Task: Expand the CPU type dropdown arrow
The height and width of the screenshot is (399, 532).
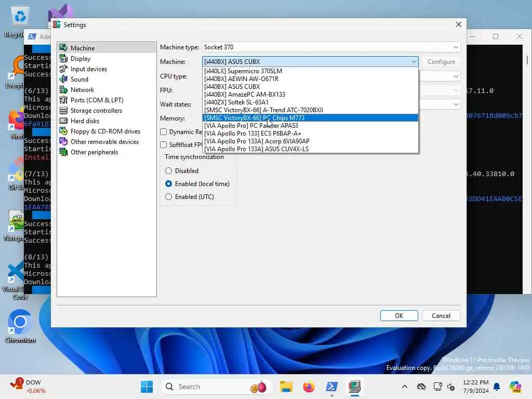Action: [456, 76]
